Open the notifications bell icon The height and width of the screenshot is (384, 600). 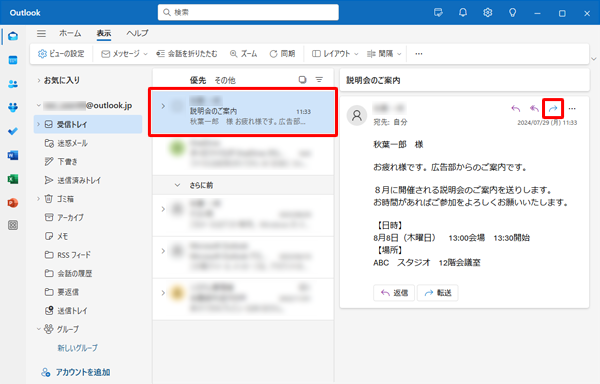463,13
